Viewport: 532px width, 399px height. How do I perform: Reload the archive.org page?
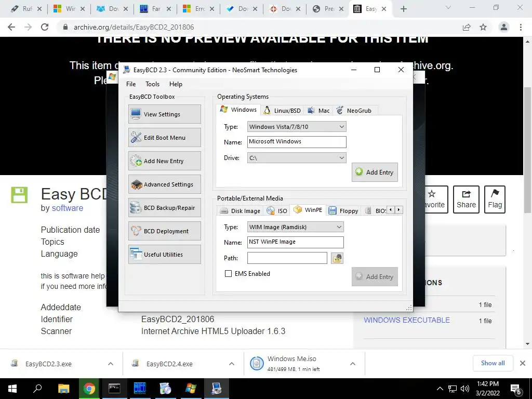pos(45,27)
